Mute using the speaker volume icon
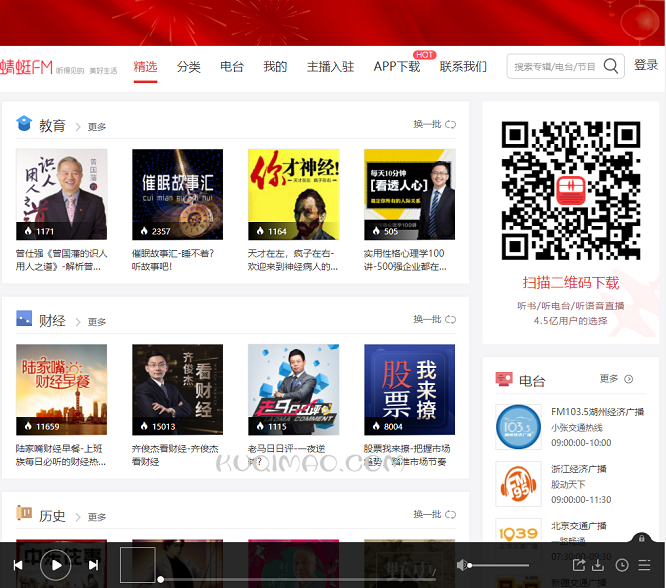Screen dimensions: 666x588 coord(461,565)
